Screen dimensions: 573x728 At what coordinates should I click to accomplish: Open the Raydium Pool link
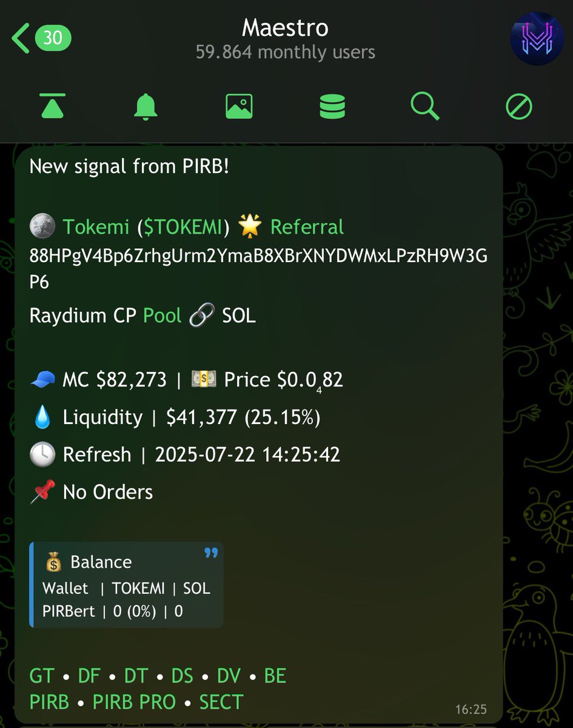tap(162, 315)
